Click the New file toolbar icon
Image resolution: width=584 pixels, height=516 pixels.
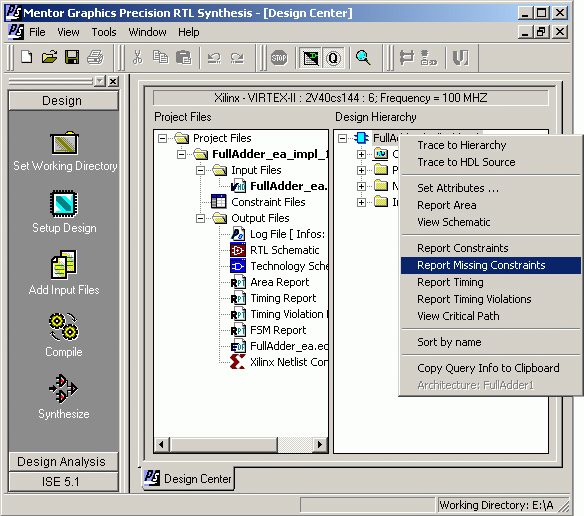(26, 57)
